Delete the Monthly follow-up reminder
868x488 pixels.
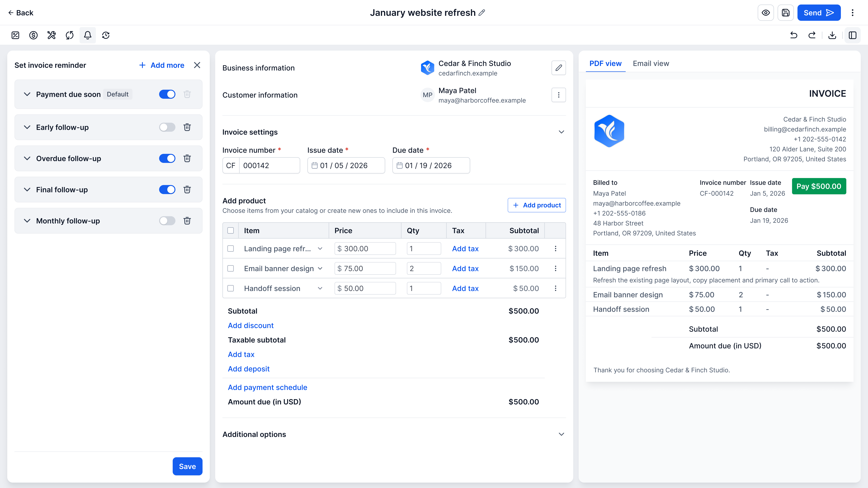(187, 221)
